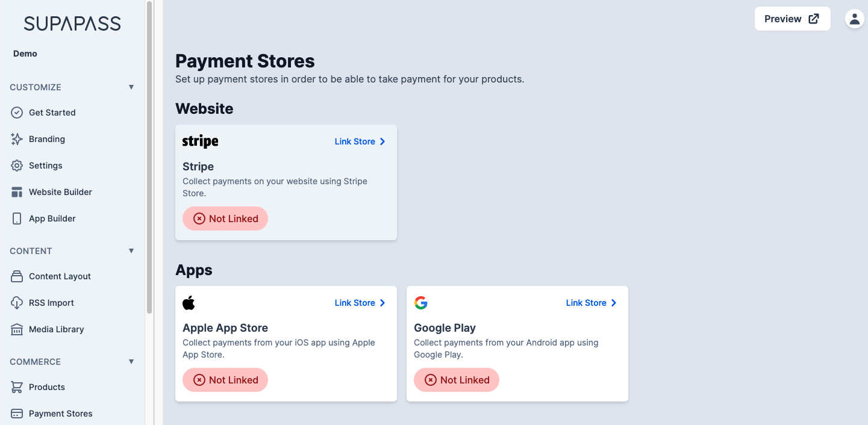Click the chevron beside Apple Link Store

[382, 303]
